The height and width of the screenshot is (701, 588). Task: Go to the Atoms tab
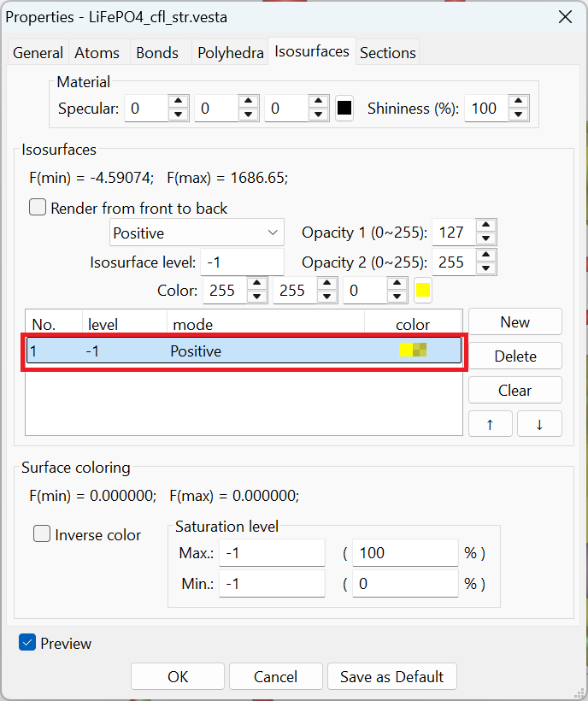point(97,53)
